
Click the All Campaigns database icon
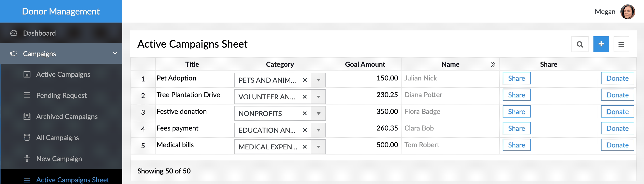[27, 137]
